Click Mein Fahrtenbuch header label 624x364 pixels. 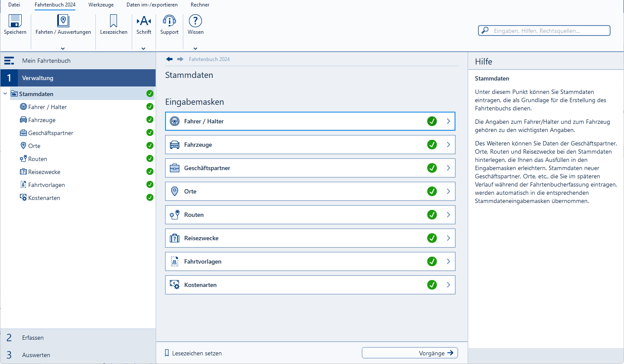point(46,61)
